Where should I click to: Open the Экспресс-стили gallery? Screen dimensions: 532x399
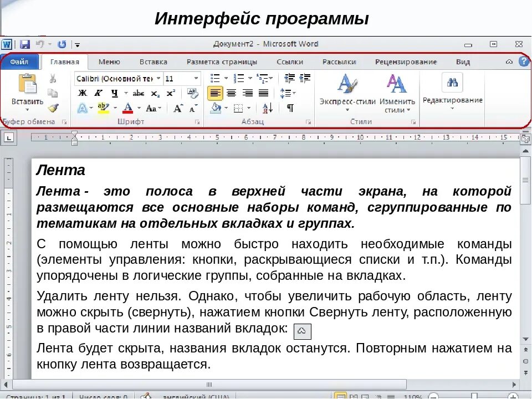(x=347, y=93)
